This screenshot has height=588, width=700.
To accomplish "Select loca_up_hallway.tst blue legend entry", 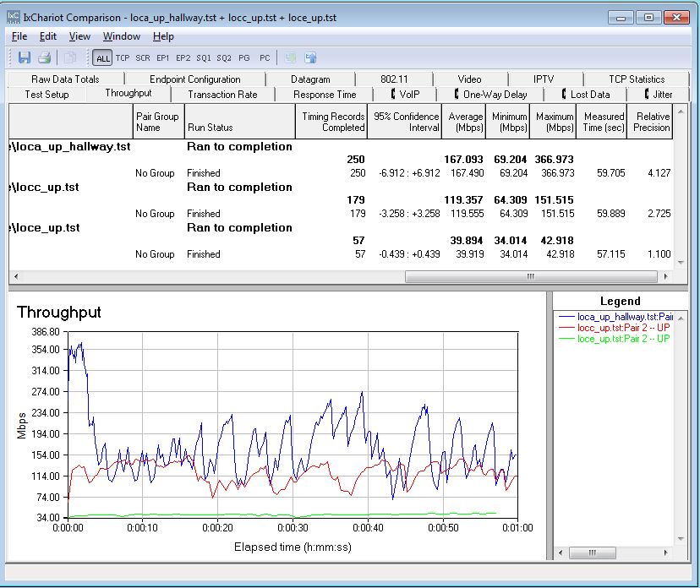I will [616, 317].
